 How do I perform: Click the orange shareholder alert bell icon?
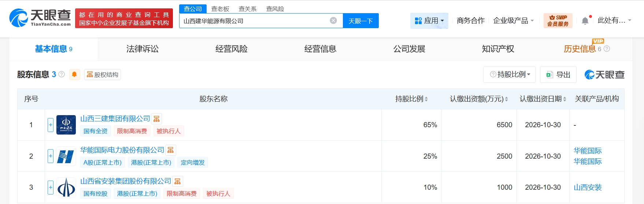pos(74,75)
